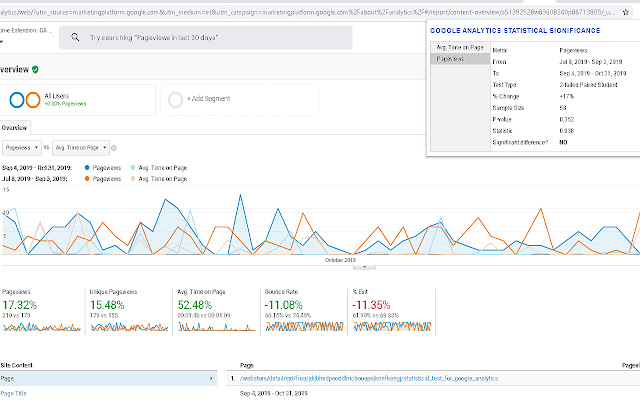Open the Page Title link under Site Content
The image size is (640, 400).
(13, 393)
